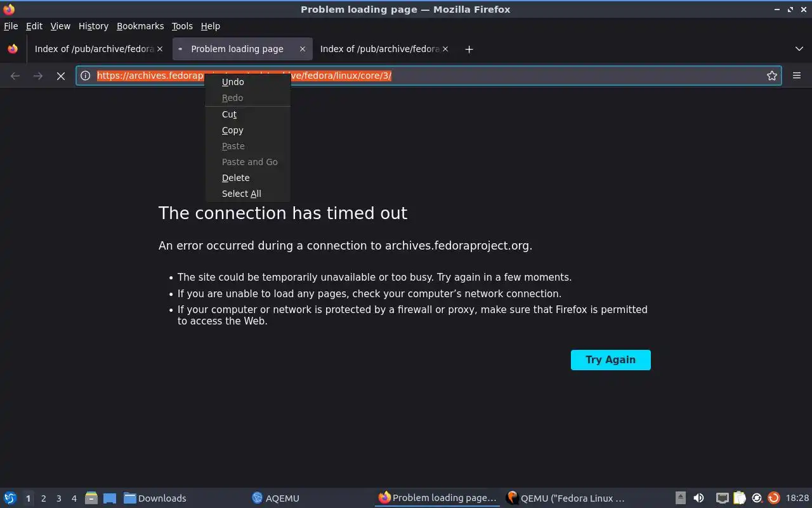Open the Firefox hamburger application menu

point(797,76)
